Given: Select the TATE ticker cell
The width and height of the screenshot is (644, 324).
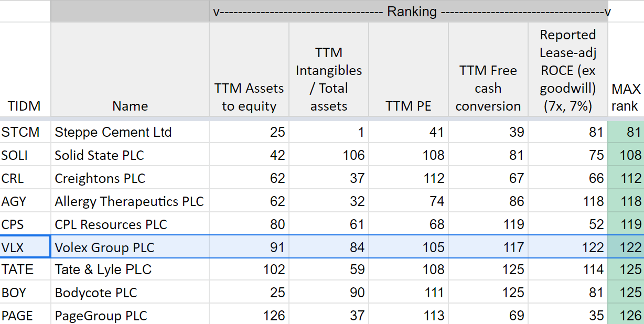Looking at the screenshot, I should coord(25,270).
